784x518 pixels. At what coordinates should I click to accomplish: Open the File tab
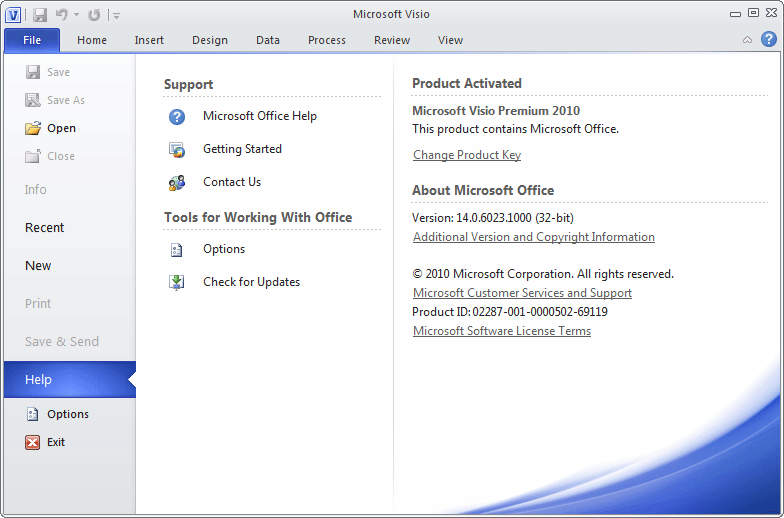coord(32,40)
